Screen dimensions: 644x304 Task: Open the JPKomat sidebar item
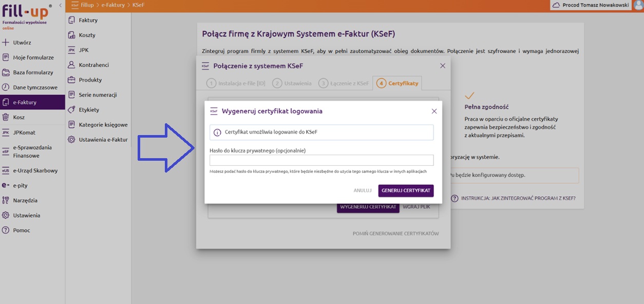[x=24, y=132]
